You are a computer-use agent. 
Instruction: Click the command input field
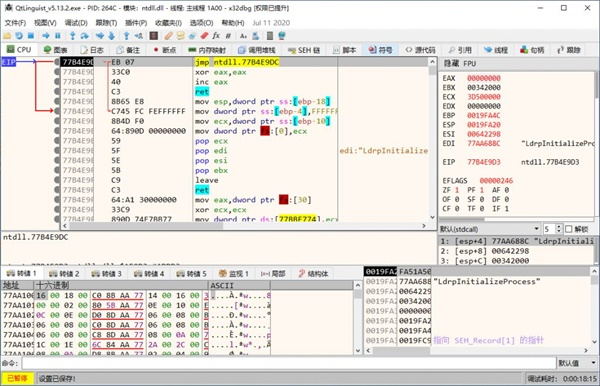[289, 363]
